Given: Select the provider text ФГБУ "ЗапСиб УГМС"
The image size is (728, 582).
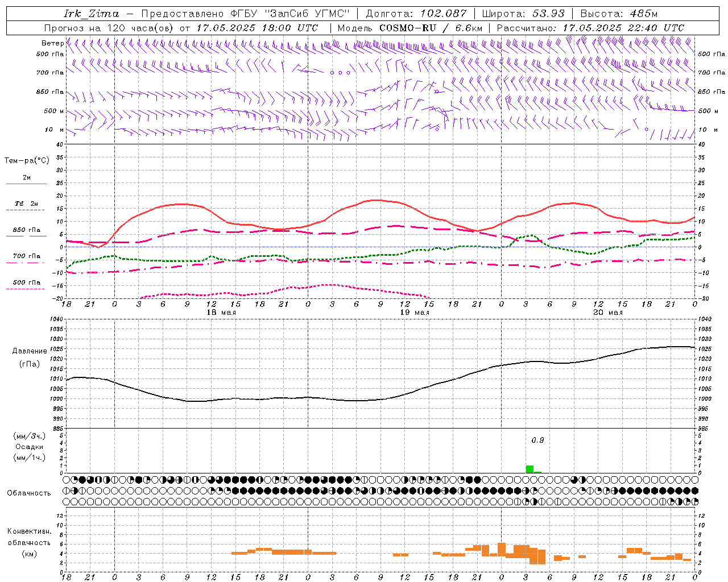Looking at the screenshot, I should pyautogui.click(x=289, y=14).
